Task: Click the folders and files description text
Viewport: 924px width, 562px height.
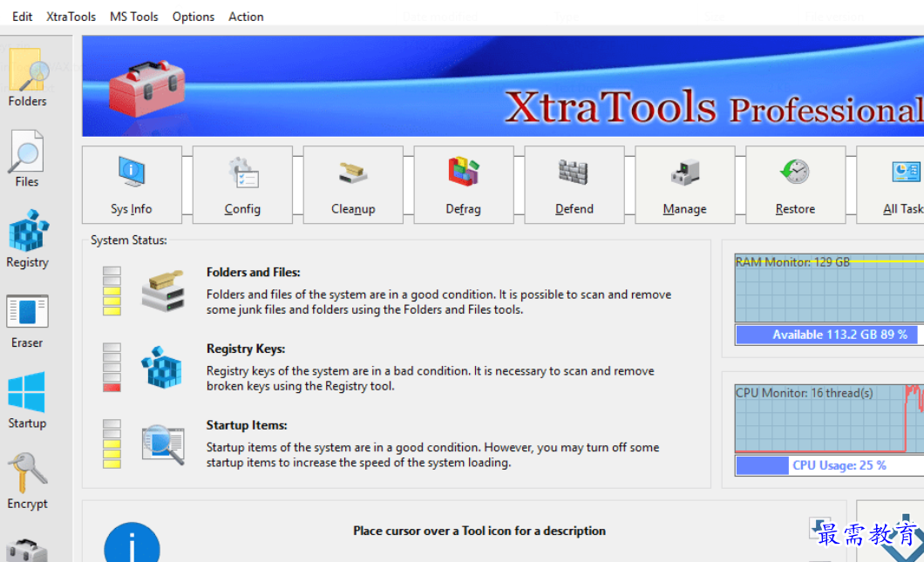Action: 438,301
